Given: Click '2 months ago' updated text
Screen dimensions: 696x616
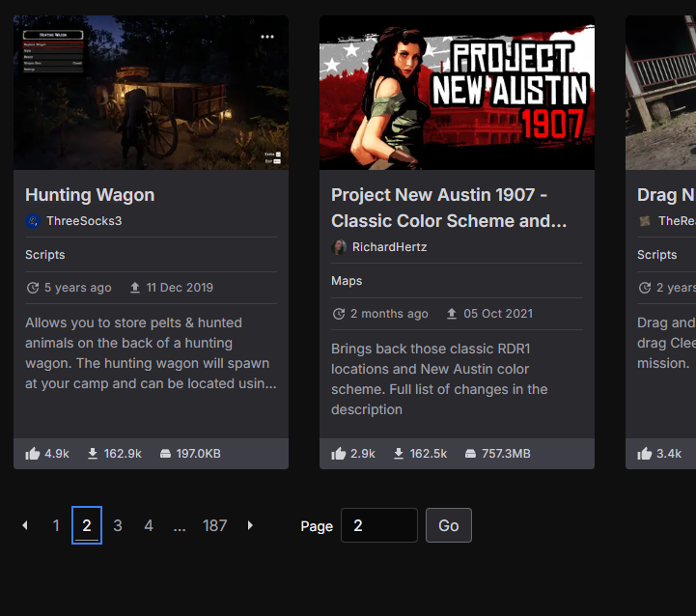Looking at the screenshot, I should coord(389,314).
